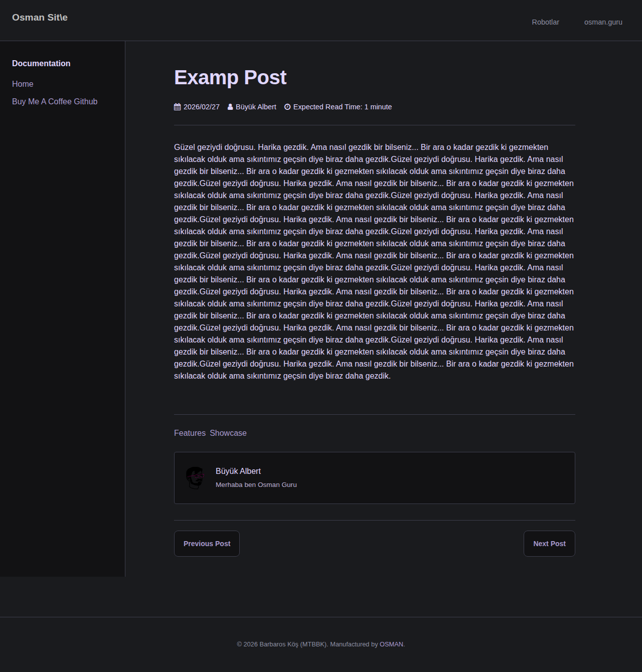This screenshot has width=642, height=672.
Task: Click the © 2026 Barbaros Köş copyright text
Action: click(282, 644)
